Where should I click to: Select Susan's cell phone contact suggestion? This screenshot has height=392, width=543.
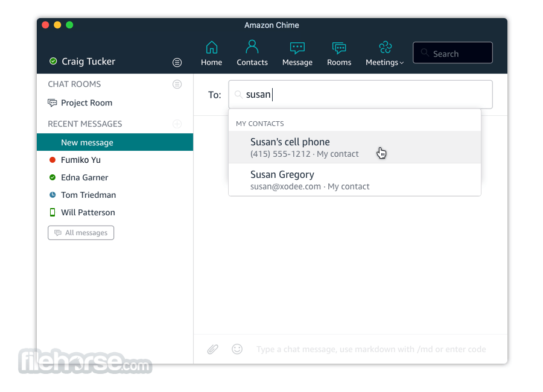355,147
